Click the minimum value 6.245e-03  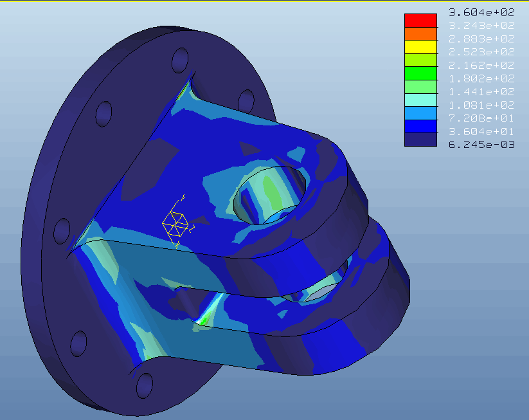coord(481,145)
